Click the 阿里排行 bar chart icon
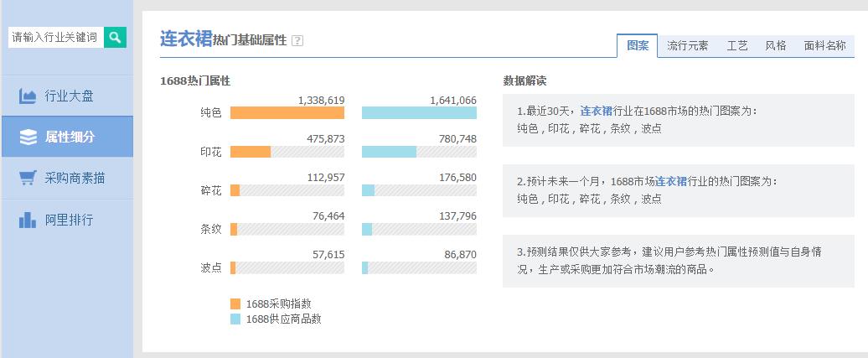 click(x=28, y=221)
